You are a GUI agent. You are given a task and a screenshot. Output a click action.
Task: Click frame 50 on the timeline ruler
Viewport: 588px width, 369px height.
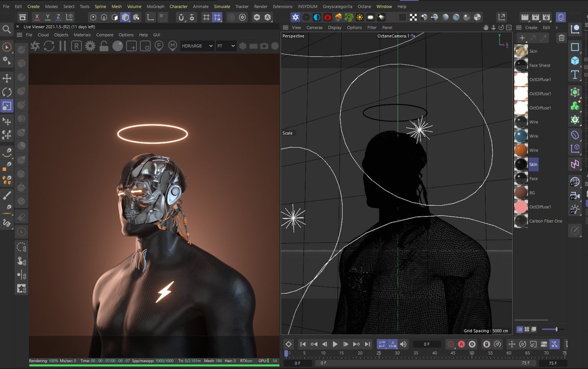pyautogui.click(x=472, y=353)
